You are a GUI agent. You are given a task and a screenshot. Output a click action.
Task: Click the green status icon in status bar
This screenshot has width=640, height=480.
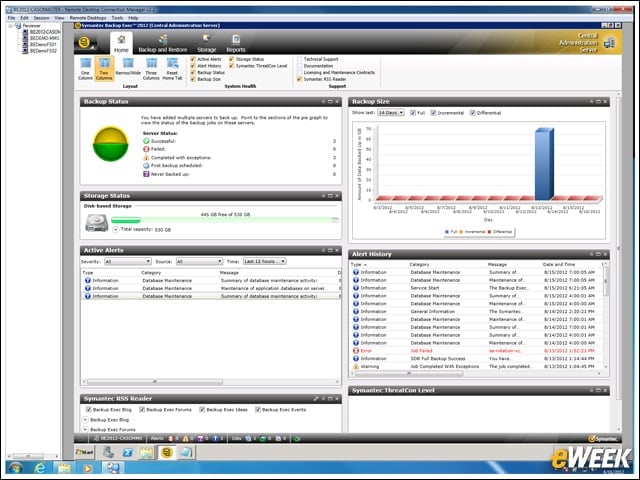click(297, 438)
